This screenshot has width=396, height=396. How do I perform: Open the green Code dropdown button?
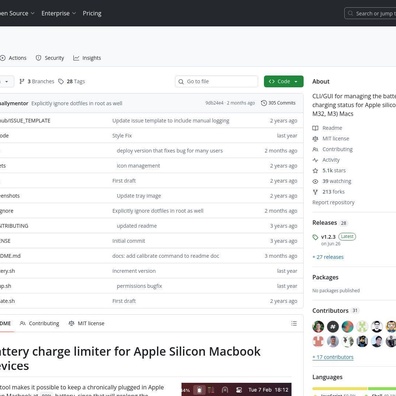point(284,81)
